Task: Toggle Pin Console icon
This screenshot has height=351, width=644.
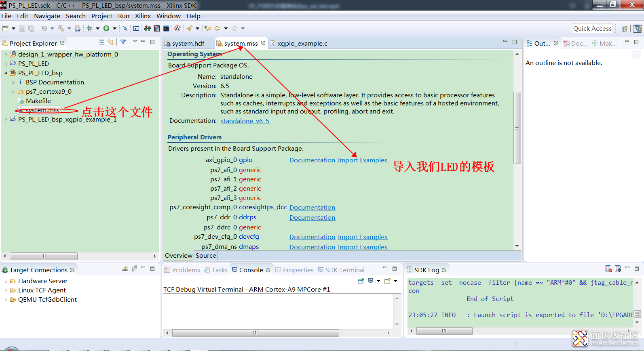Action: [x=361, y=281]
